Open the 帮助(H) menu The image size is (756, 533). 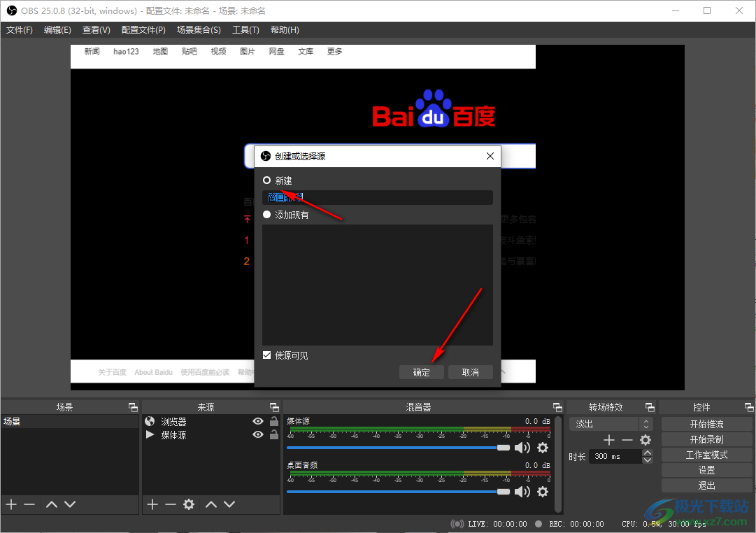(285, 30)
